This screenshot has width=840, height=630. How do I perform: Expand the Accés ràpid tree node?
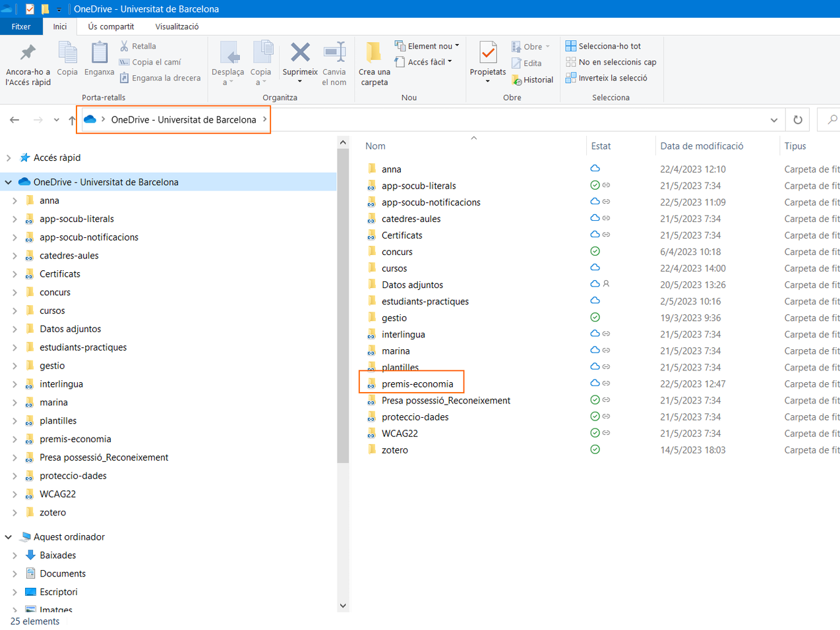[x=9, y=157]
